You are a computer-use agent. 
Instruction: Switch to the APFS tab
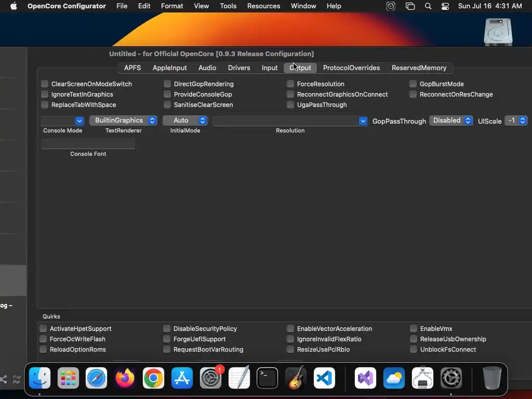pyautogui.click(x=132, y=68)
